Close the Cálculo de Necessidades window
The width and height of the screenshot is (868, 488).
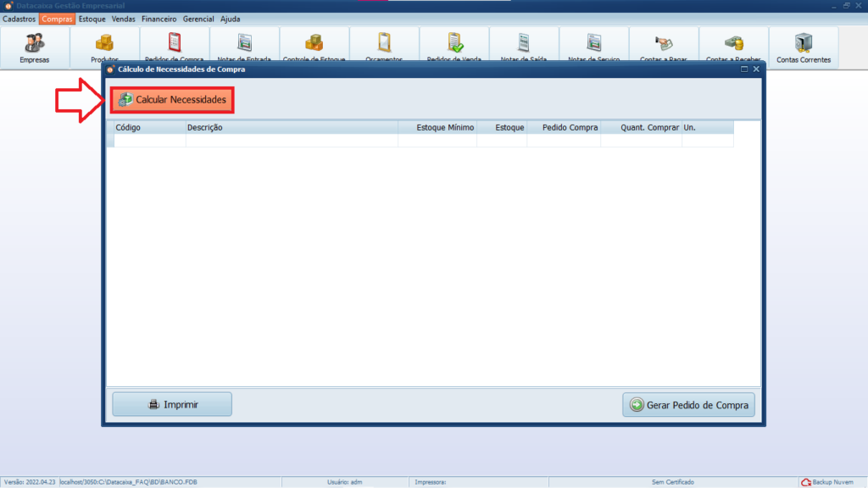tap(756, 69)
